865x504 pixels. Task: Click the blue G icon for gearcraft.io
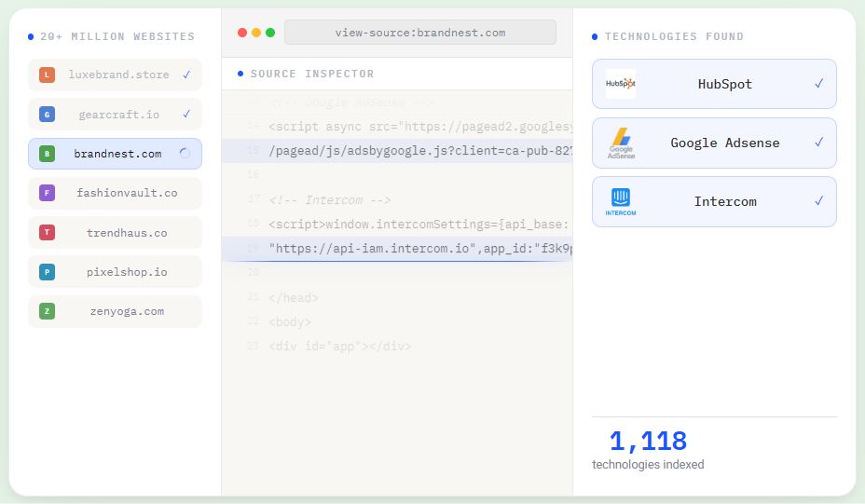(47, 115)
